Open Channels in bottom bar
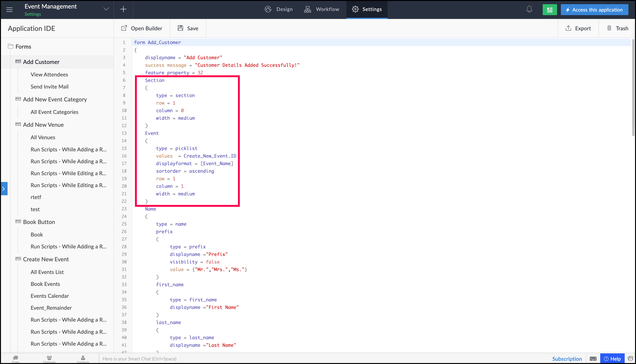 [49, 359]
